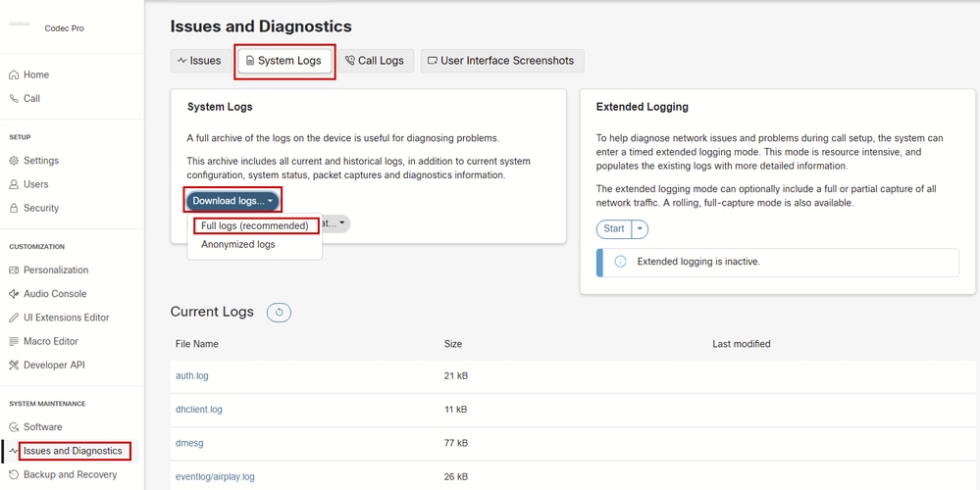Image resolution: width=980 pixels, height=490 pixels.
Task: Open the eventlog/airplay.log file
Action: pos(215,477)
